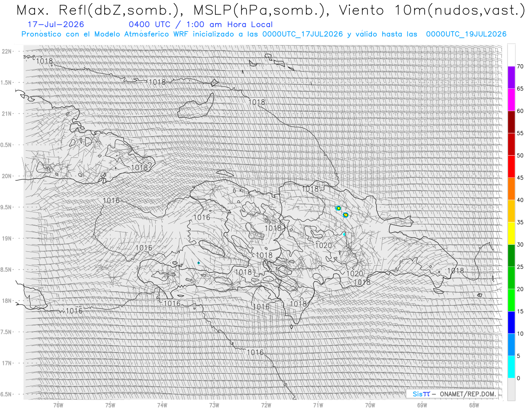The image size is (532, 411).
Task: Select the '6.5N' latitude tick label
Action: [6, 394]
